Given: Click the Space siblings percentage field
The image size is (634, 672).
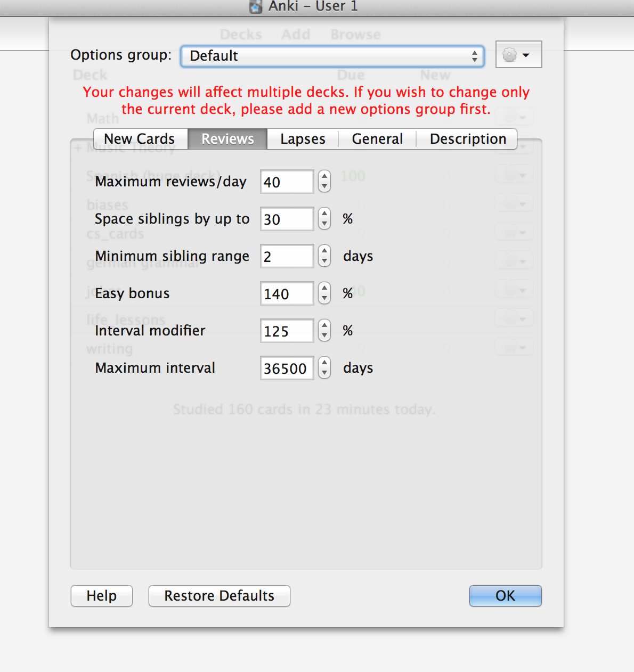Looking at the screenshot, I should coord(287,219).
